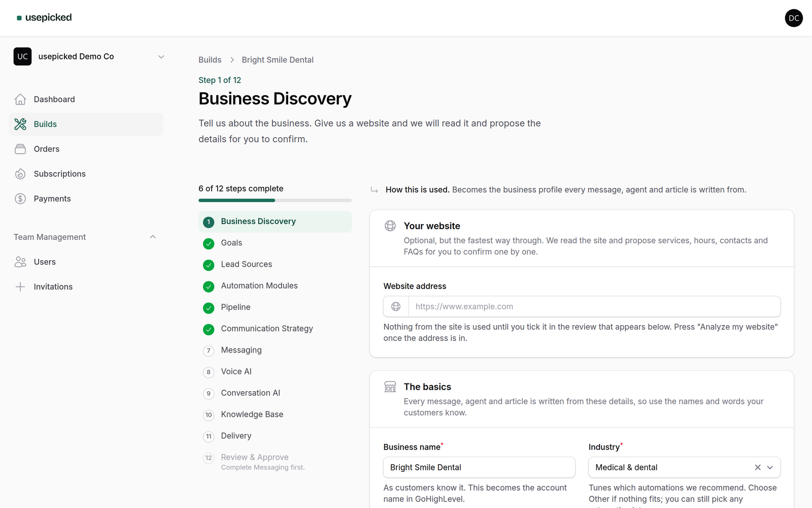
Task: Click the How this is used arrow icon
Action: pyautogui.click(x=374, y=190)
